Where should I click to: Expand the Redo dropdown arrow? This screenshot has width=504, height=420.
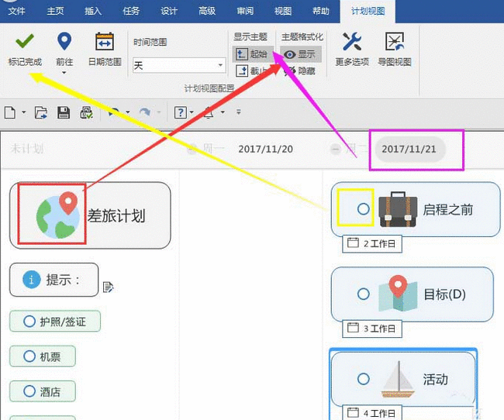pos(159,112)
